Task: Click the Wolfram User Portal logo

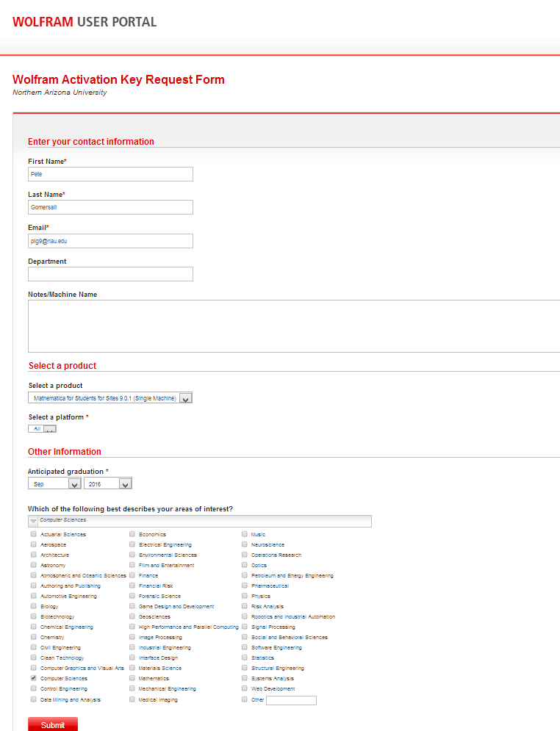Action: click(85, 22)
